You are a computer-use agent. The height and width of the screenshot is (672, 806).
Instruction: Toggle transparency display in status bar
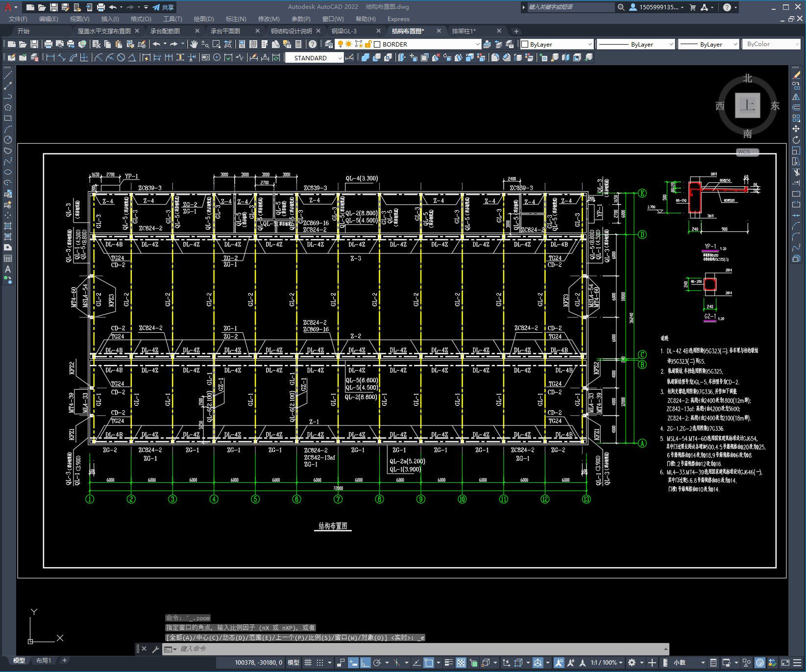coord(461,663)
